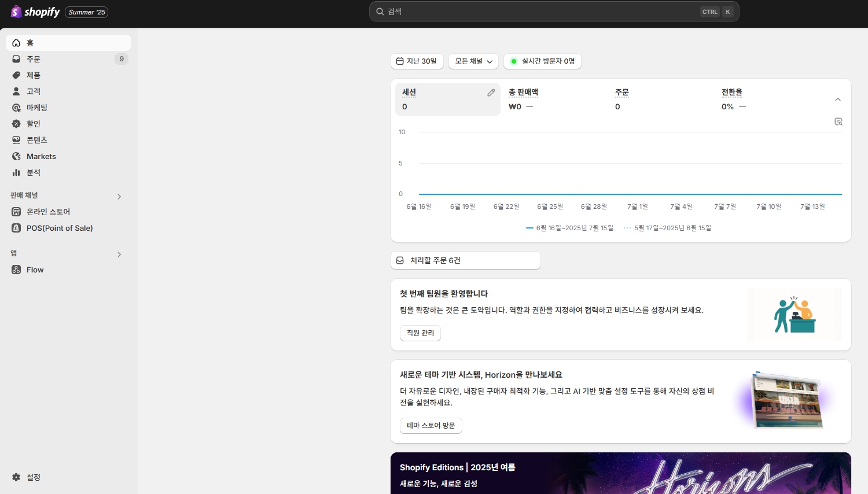Viewport: 868px width, 494px height.
Task: Open 할인 discounts in sidebar
Action: click(34, 124)
